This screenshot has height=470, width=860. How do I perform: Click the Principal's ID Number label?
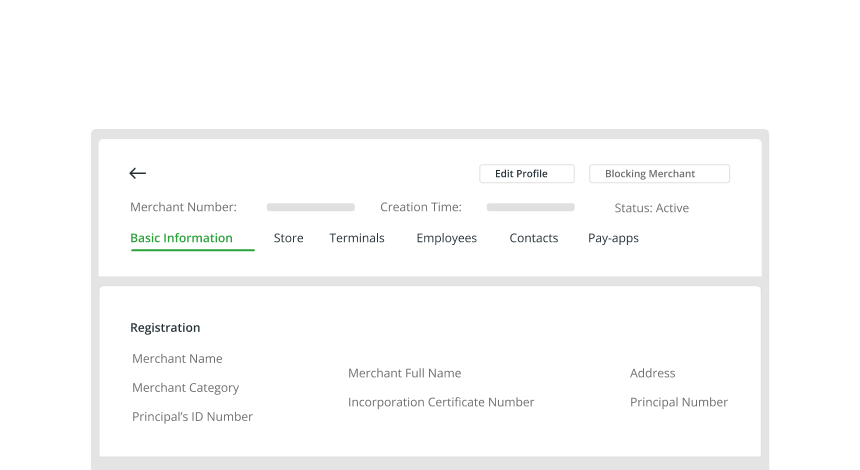(193, 417)
